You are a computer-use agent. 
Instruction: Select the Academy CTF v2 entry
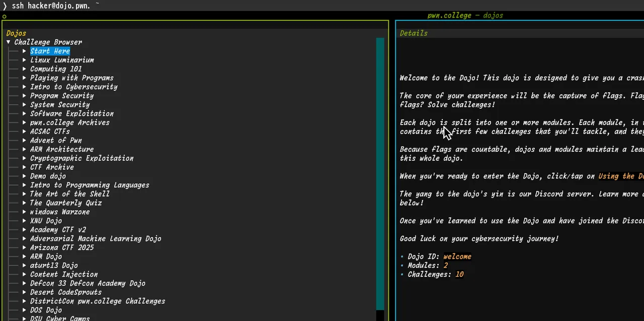coord(58,230)
